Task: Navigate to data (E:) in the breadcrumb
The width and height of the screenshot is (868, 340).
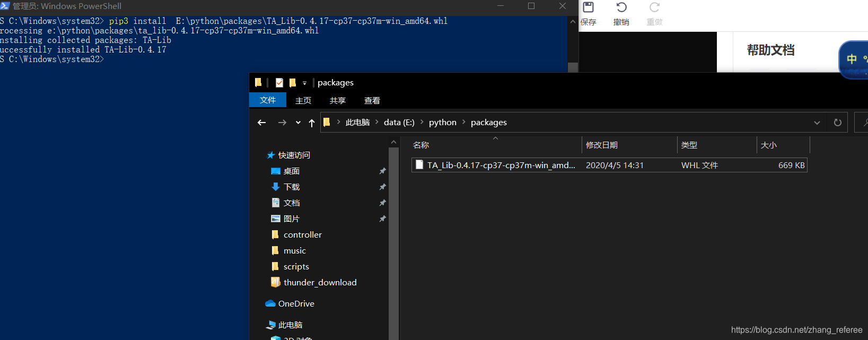Action: 399,123
